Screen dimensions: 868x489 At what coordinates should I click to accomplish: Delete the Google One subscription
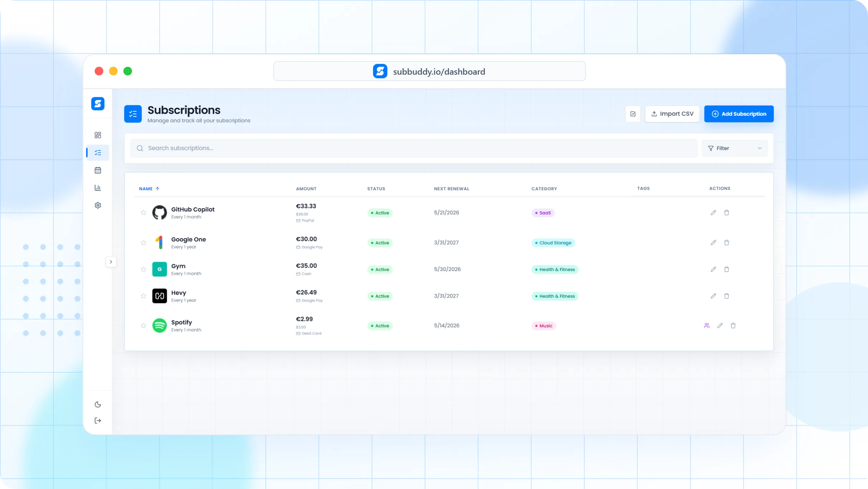[x=727, y=243]
